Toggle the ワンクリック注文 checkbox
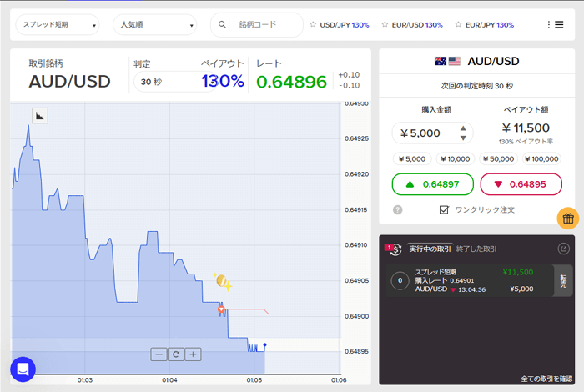The image size is (584, 392). [x=444, y=210]
